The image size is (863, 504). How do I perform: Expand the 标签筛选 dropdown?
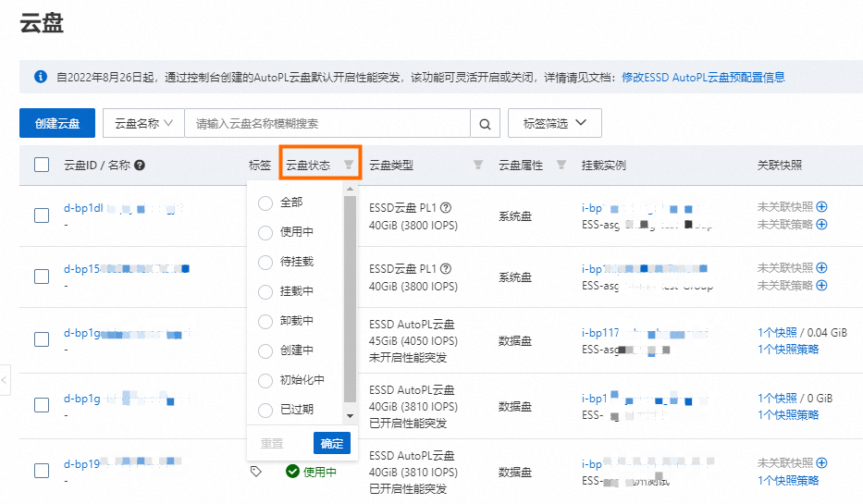pos(555,123)
